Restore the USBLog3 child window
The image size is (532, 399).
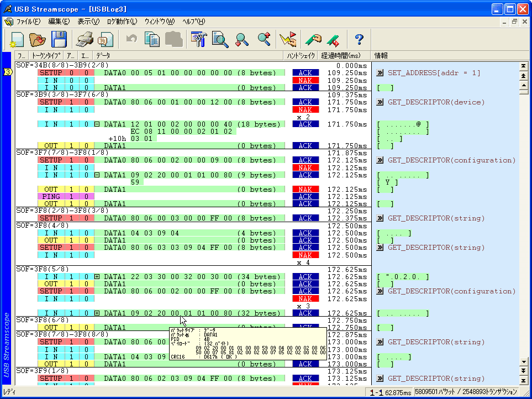(515, 22)
